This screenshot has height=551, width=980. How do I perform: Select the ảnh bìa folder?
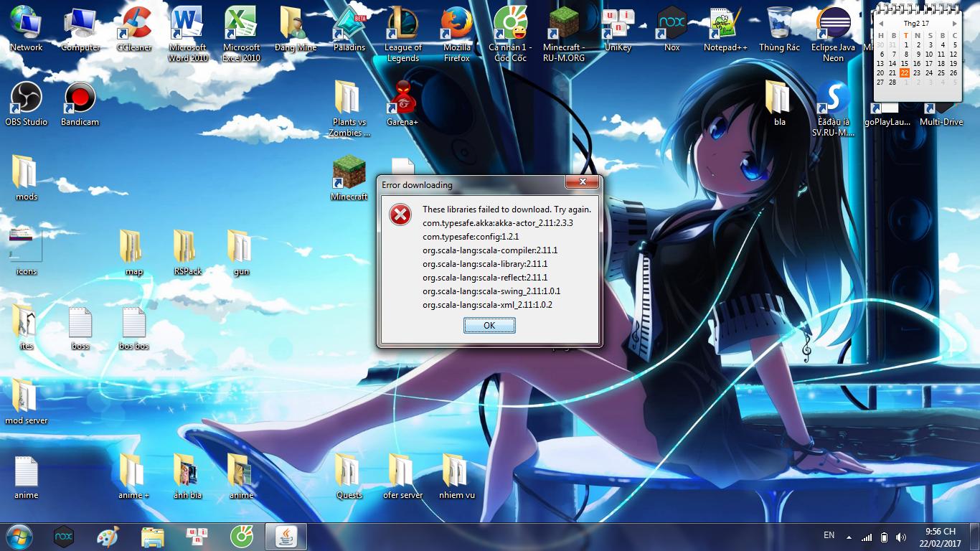(188, 477)
